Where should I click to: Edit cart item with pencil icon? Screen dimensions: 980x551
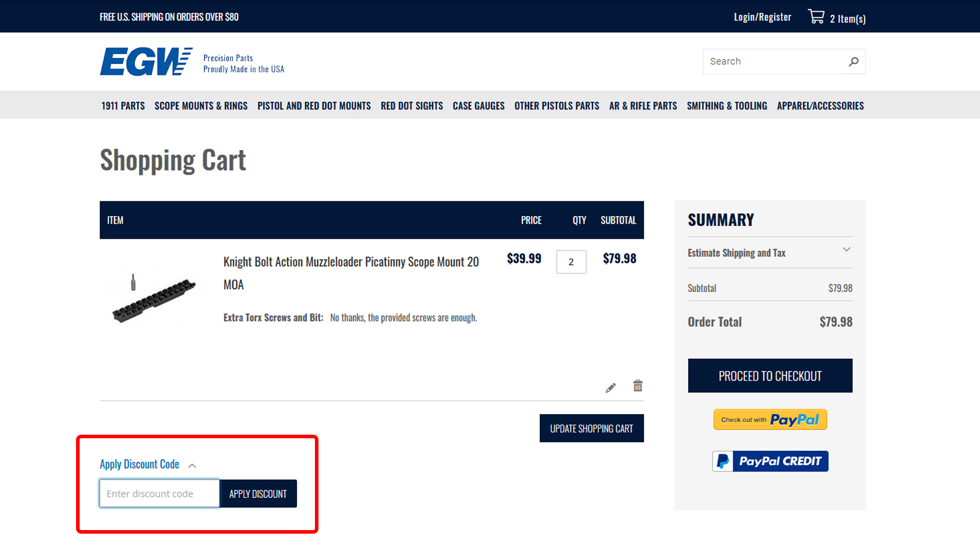click(610, 388)
